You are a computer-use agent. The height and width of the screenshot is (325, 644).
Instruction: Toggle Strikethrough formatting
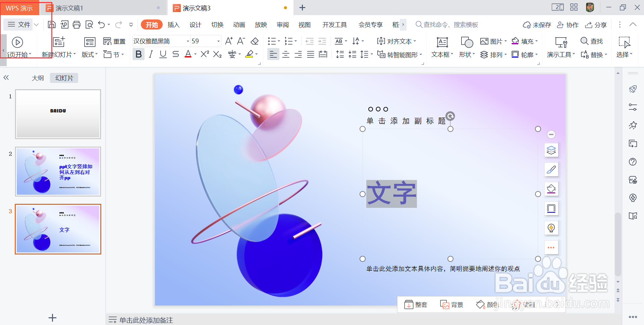click(x=175, y=54)
